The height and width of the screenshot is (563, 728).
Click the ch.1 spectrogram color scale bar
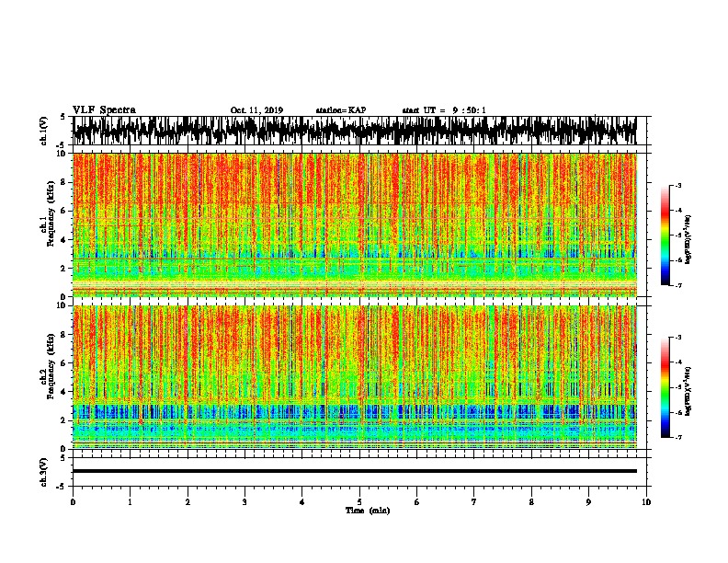click(x=665, y=236)
